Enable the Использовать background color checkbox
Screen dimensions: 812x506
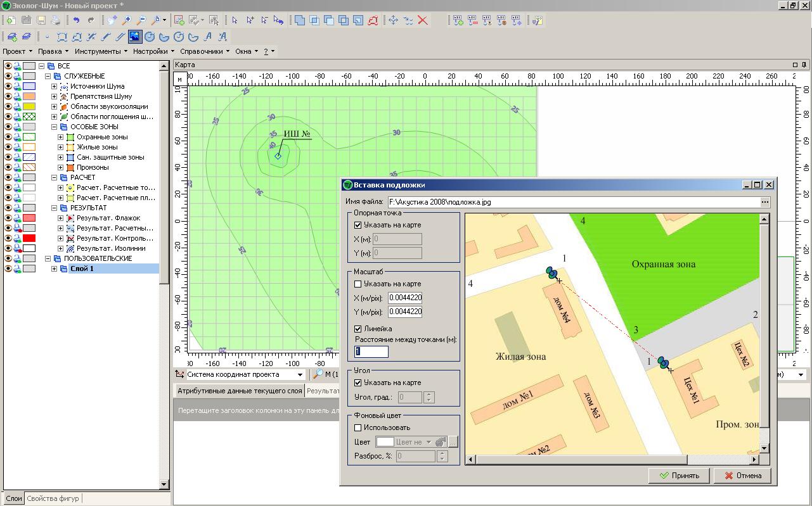tap(358, 427)
